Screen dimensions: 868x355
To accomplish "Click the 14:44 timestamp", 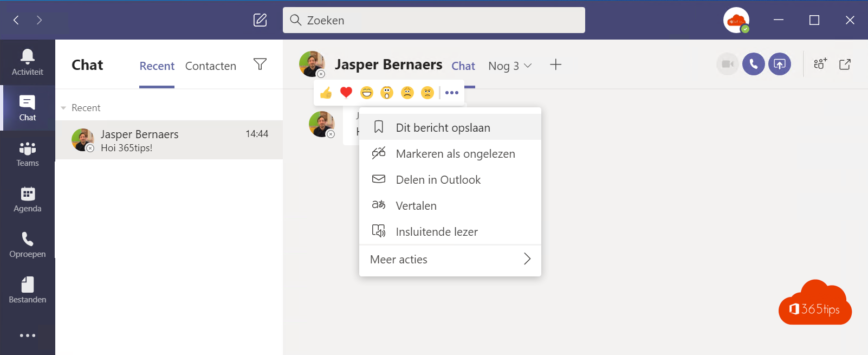I will [x=257, y=134].
